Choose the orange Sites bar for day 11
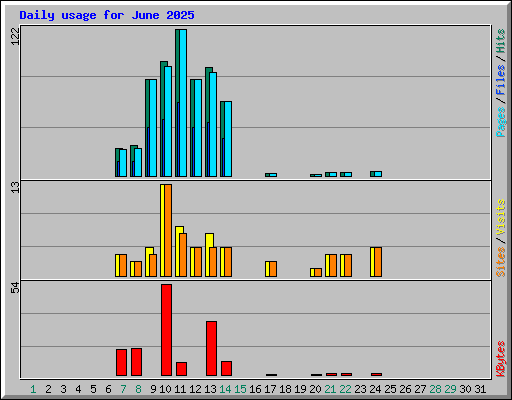 click(183, 255)
